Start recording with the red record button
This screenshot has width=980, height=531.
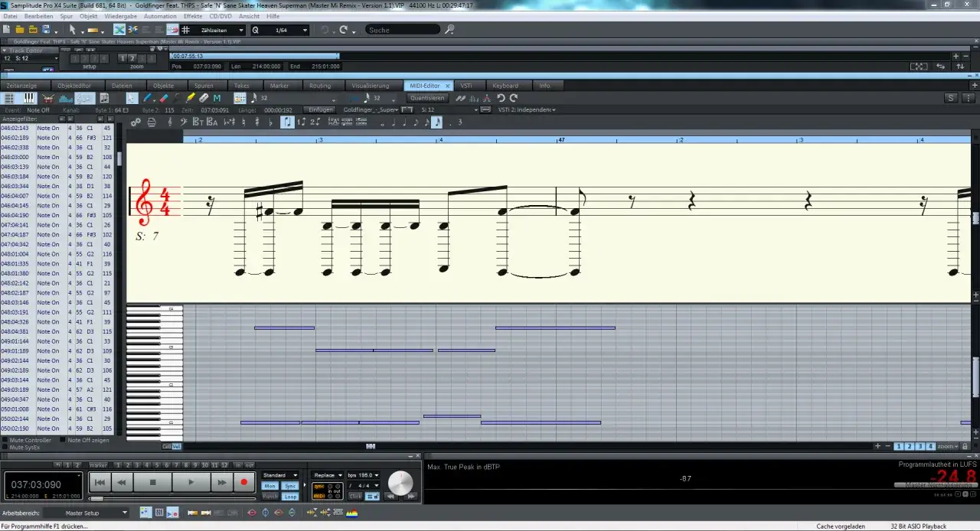click(244, 483)
